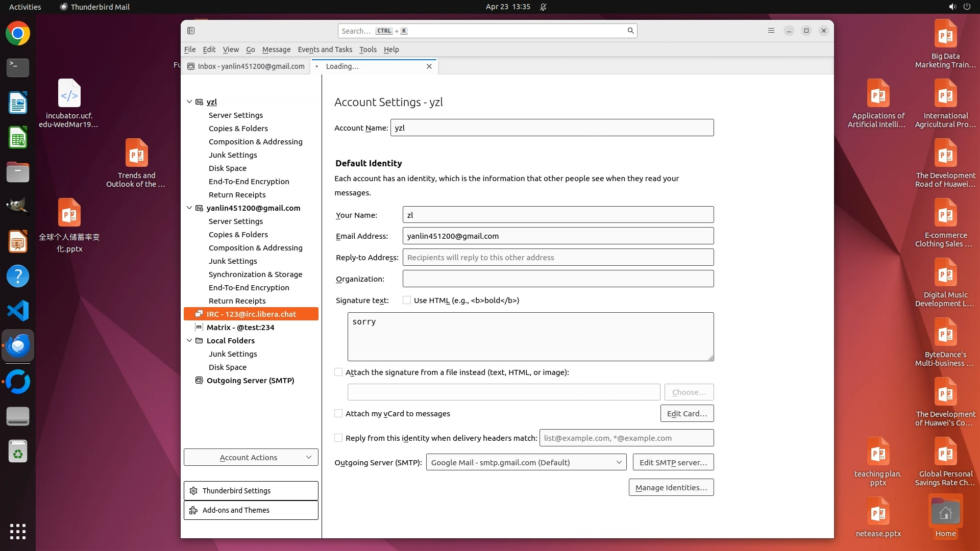Check Attach my vCard to messages

pos(338,414)
